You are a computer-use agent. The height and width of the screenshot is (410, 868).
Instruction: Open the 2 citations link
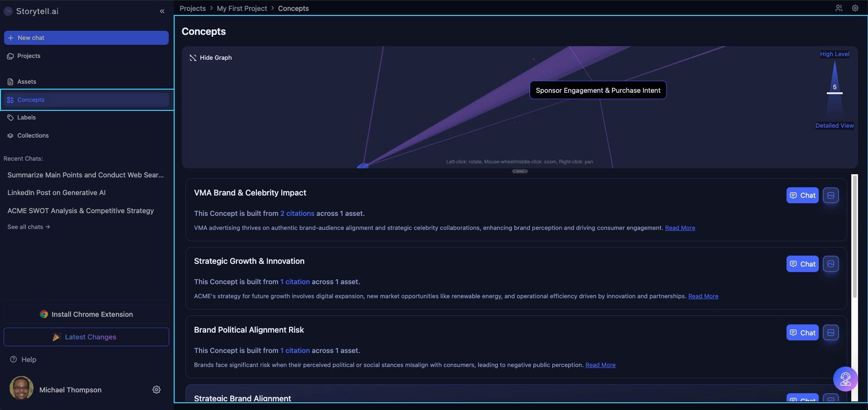297,214
